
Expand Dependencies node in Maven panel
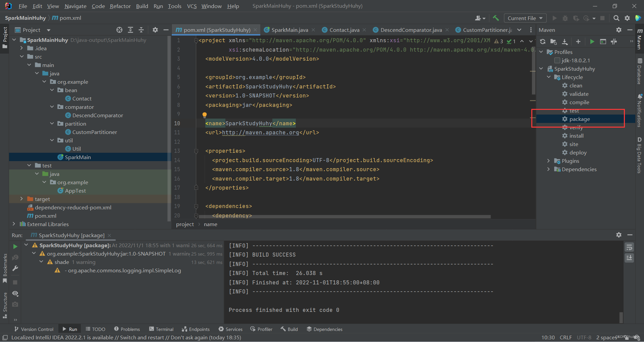tap(549, 169)
